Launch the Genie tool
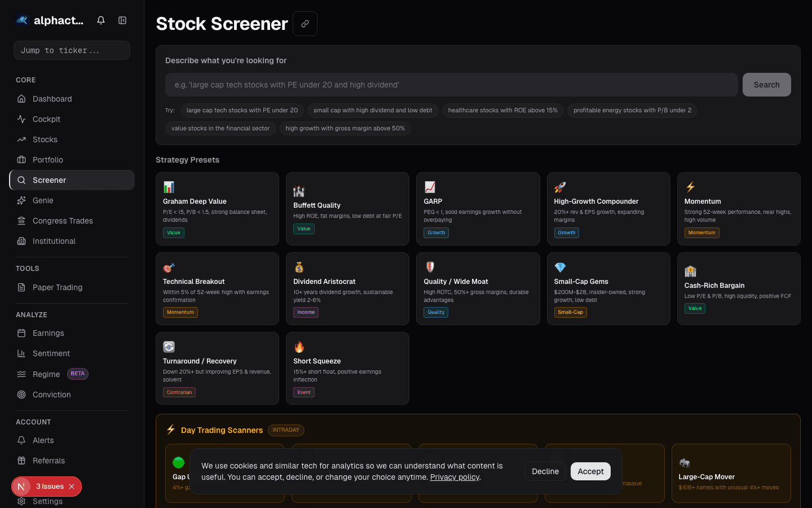812x508 pixels. tap(43, 200)
